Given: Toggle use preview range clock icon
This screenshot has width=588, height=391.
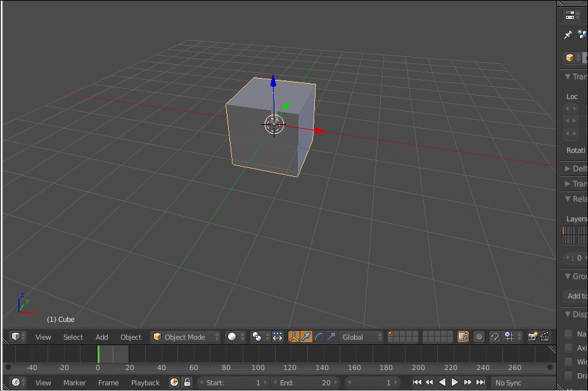Looking at the screenshot, I should [174, 382].
